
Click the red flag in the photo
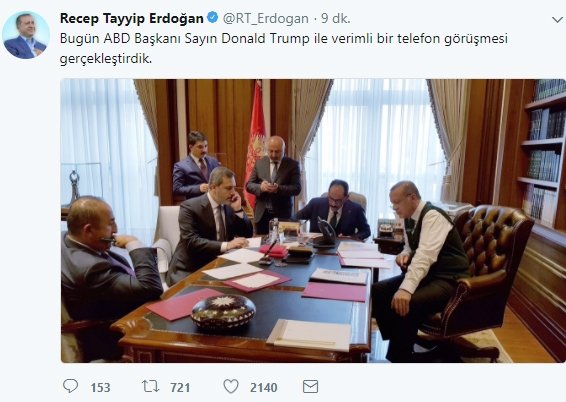coord(255,144)
